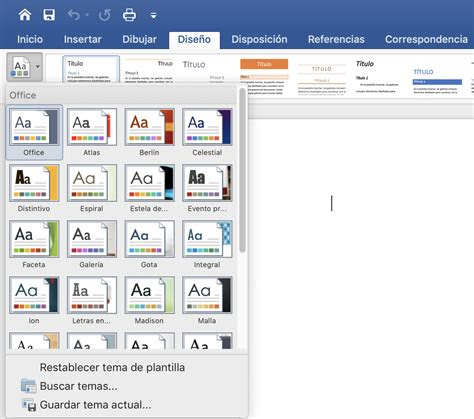Open the Disposición ribbon tab
Image resolution: width=474 pixels, height=419 pixels.
pos(259,39)
